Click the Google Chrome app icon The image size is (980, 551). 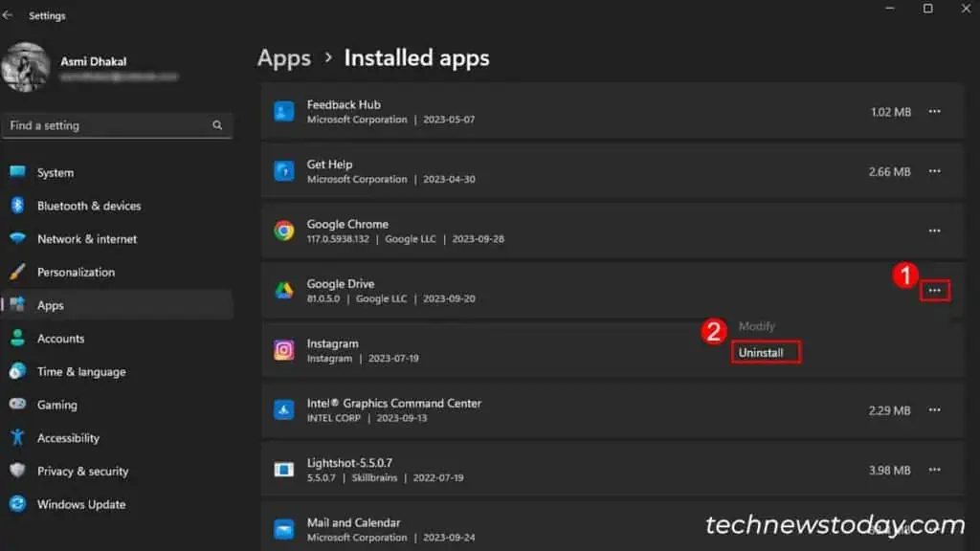(283, 231)
